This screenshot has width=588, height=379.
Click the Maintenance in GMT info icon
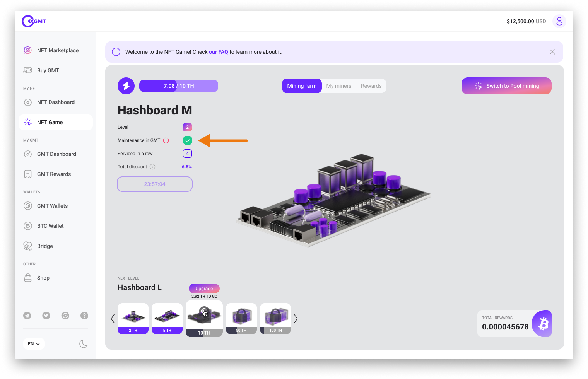tap(166, 140)
